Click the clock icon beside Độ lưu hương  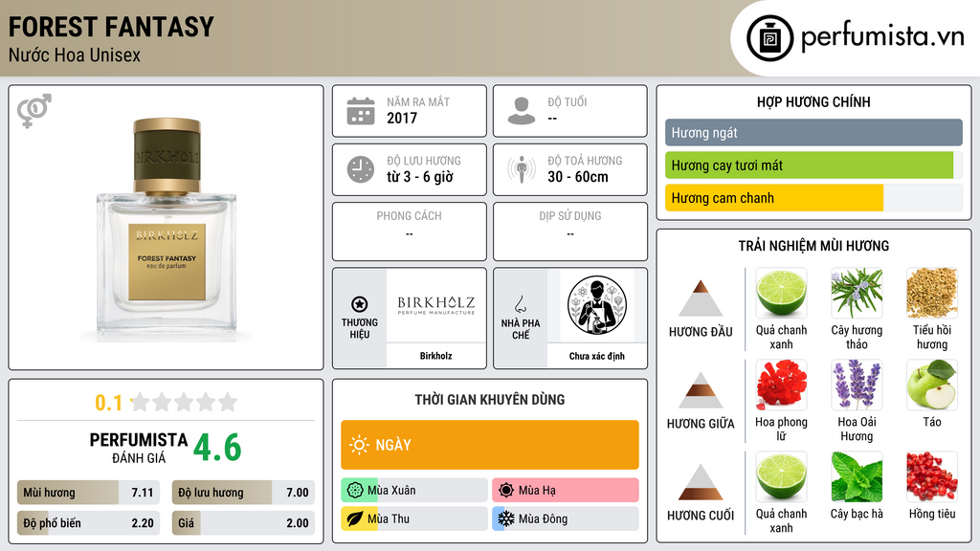tap(361, 169)
